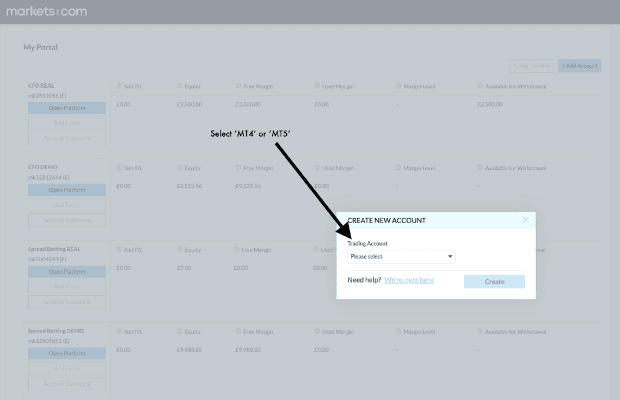This screenshot has width=620, height=400.
Task: Click the Create button
Action: (x=494, y=282)
